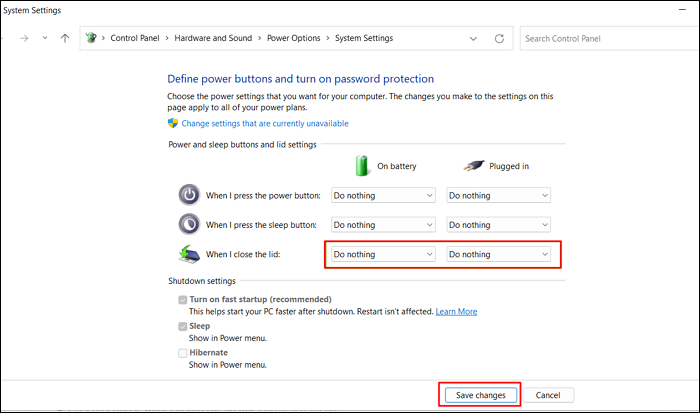Open power button On battery dropdown
Screen dimensions: 700x413
[383, 196]
